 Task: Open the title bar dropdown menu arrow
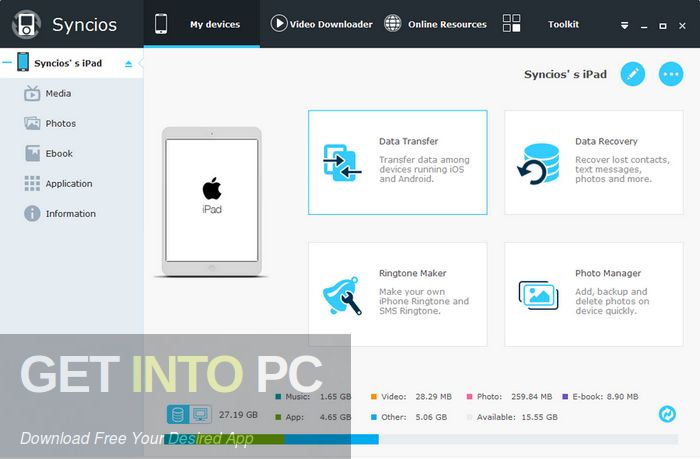(x=625, y=26)
